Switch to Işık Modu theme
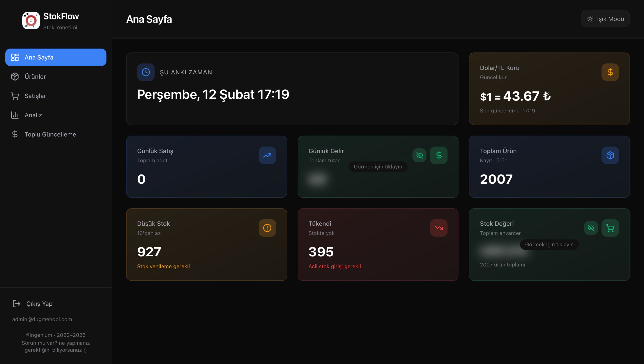Screen dimensions: 644x364 click(x=605, y=19)
